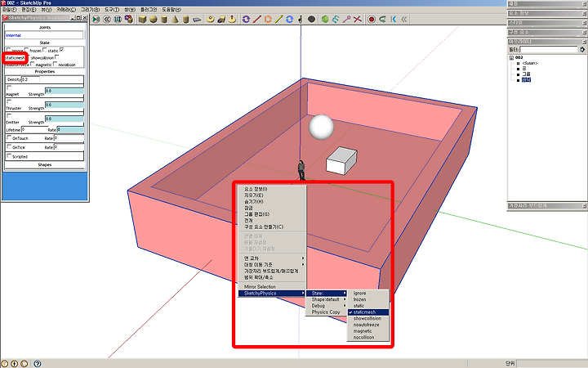This screenshot has height=368, width=588.
Task: Toggle the static checkbox in Inspector State
Action: [45, 50]
